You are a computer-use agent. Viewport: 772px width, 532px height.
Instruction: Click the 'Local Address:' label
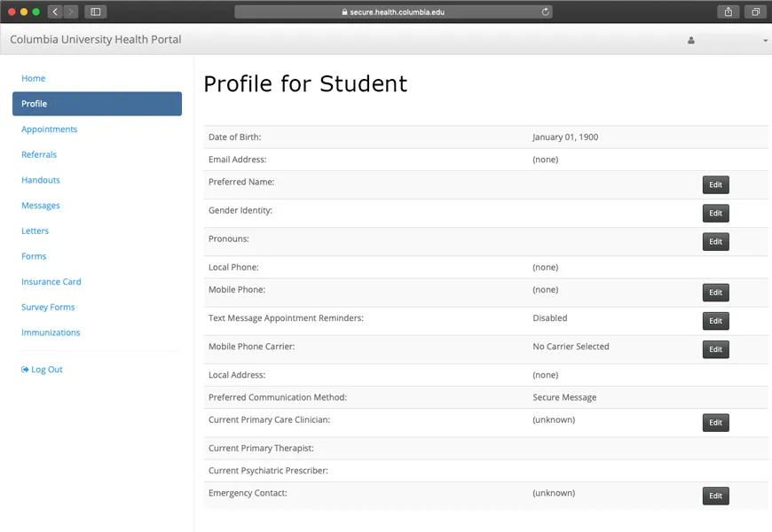237,375
